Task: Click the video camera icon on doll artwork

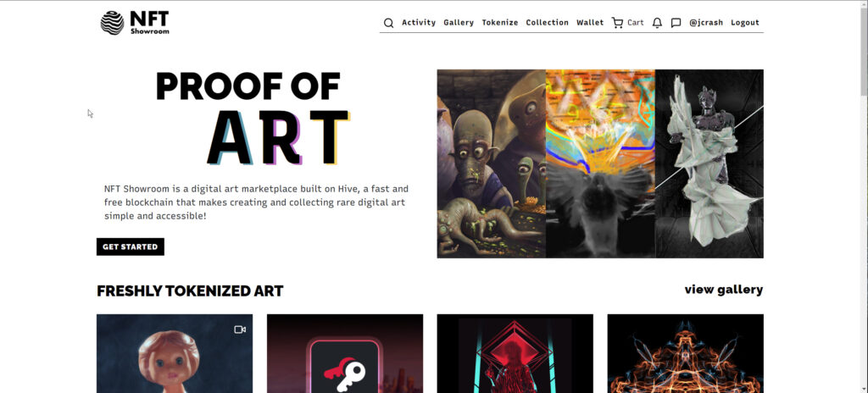Action: (240, 329)
